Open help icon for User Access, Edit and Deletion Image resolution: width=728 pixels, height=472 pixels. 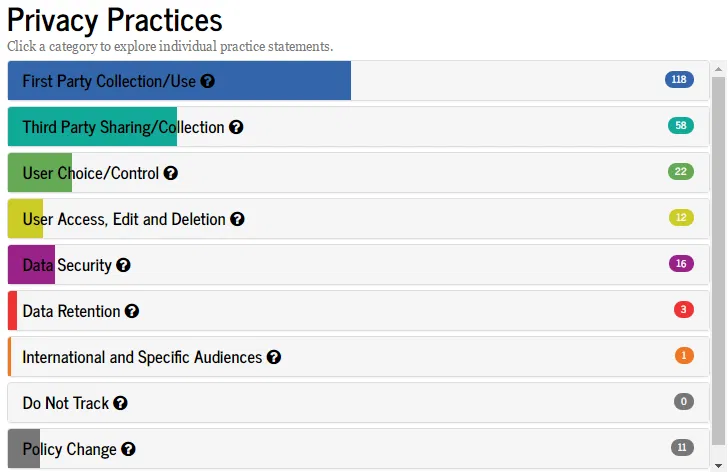click(237, 219)
